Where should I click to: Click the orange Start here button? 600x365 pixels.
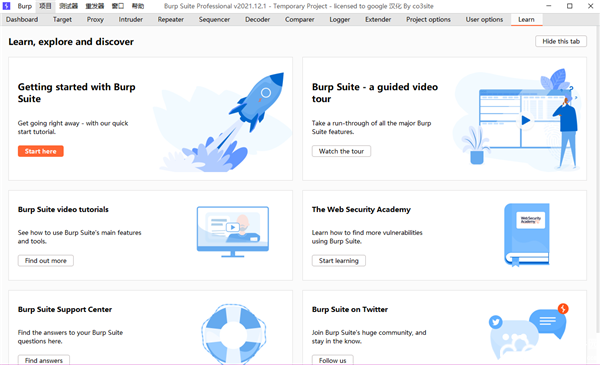(41, 151)
